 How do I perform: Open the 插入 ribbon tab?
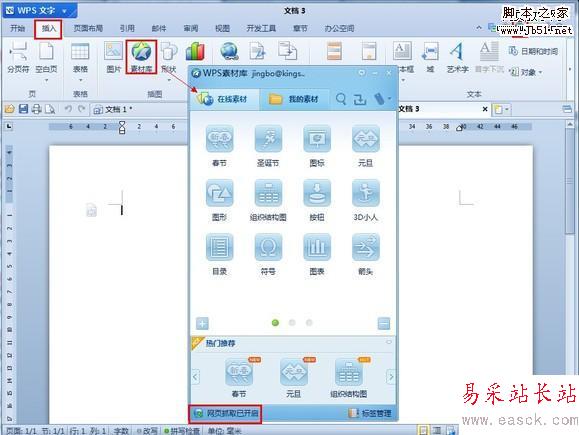coord(48,28)
